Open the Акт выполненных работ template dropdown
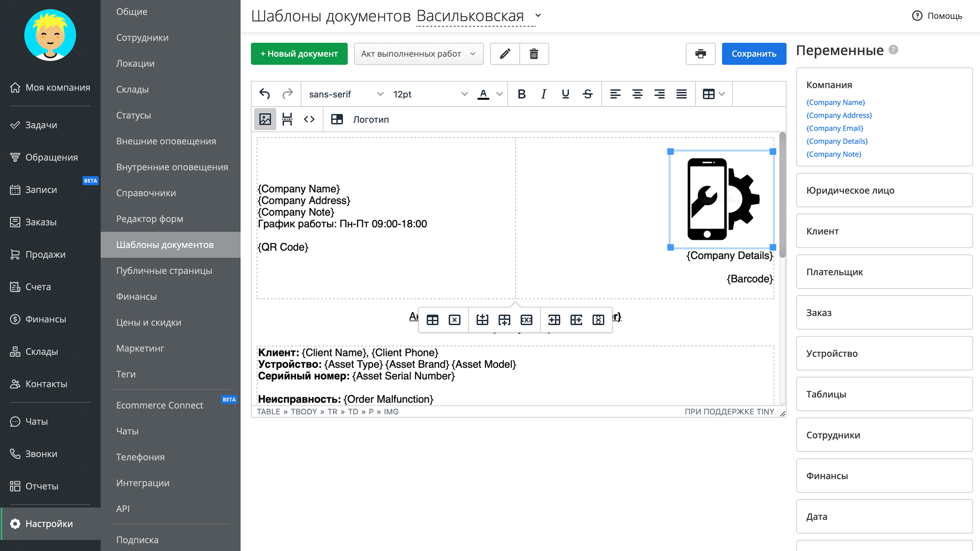Image resolution: width=980 pixels, height=551 pixels. 418,54
